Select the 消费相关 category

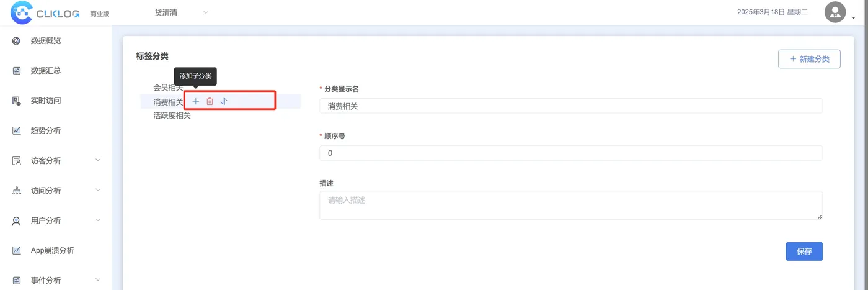click(168, 102)
